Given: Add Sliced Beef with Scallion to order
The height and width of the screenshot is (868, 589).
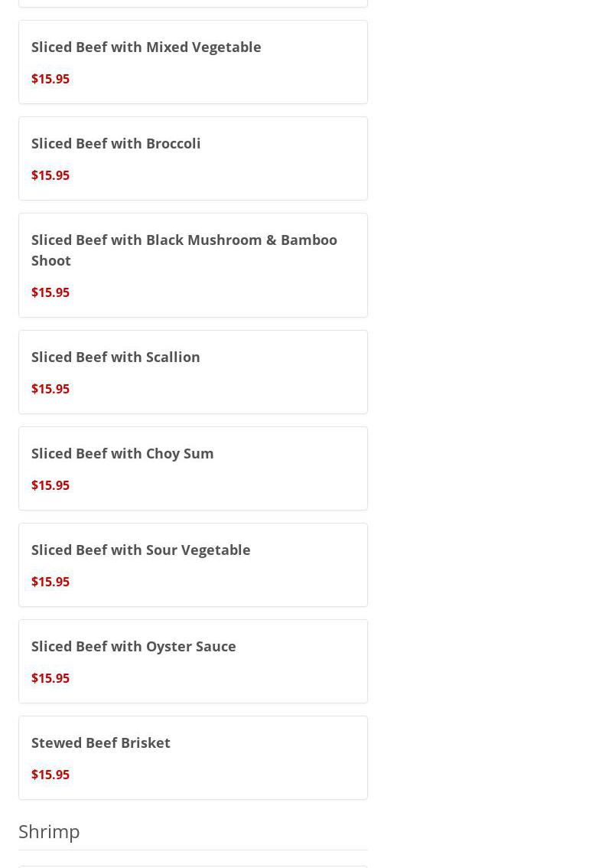Looking at the screenshot, I should (x=116, y=357).
